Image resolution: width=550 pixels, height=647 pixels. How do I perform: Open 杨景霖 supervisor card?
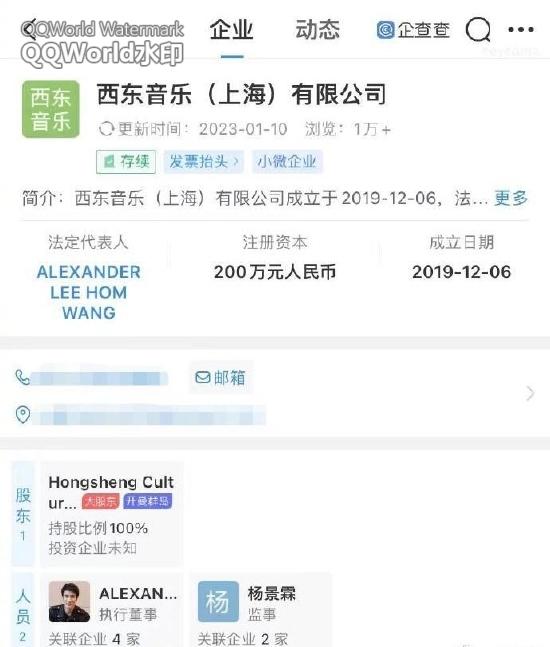point(260,610)
